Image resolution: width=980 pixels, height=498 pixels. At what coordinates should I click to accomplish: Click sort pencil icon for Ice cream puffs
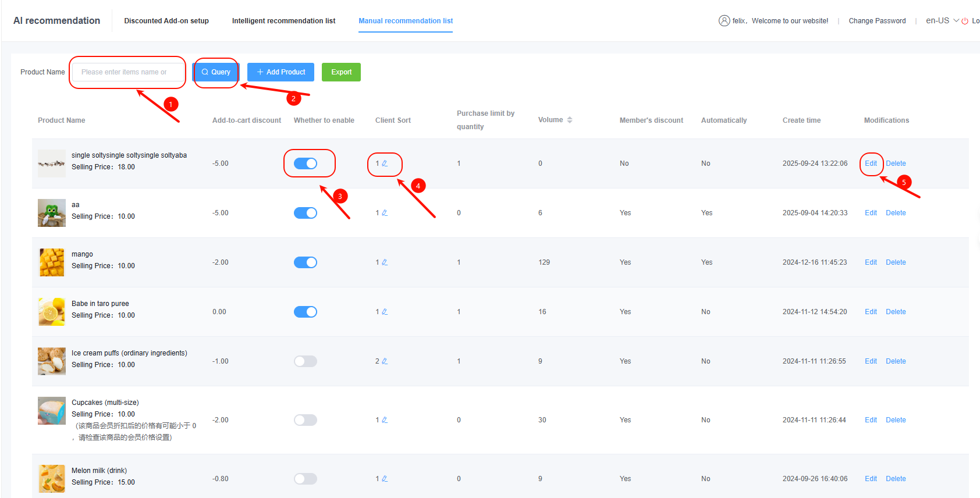[x=385, y=361]
